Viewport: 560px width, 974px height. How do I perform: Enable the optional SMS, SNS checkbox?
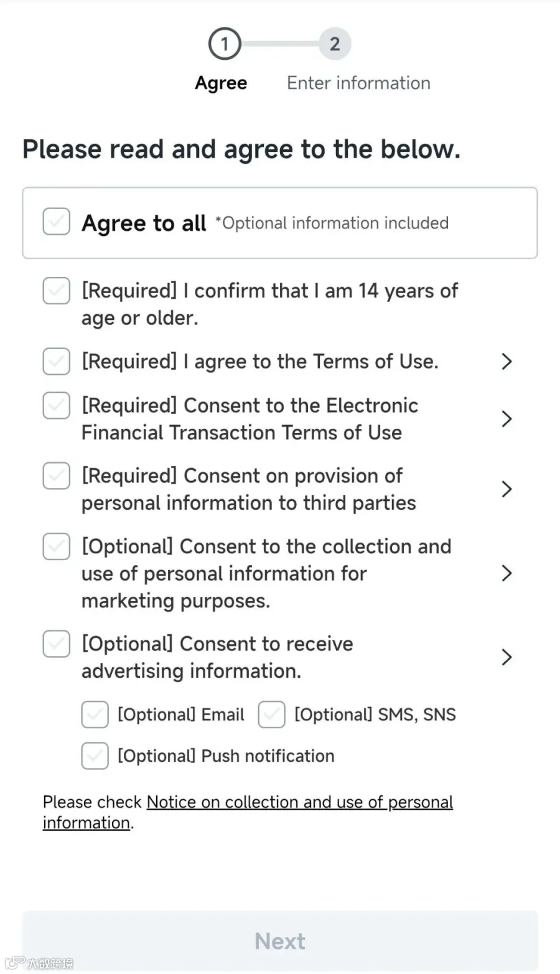click(x=272, y=714)
